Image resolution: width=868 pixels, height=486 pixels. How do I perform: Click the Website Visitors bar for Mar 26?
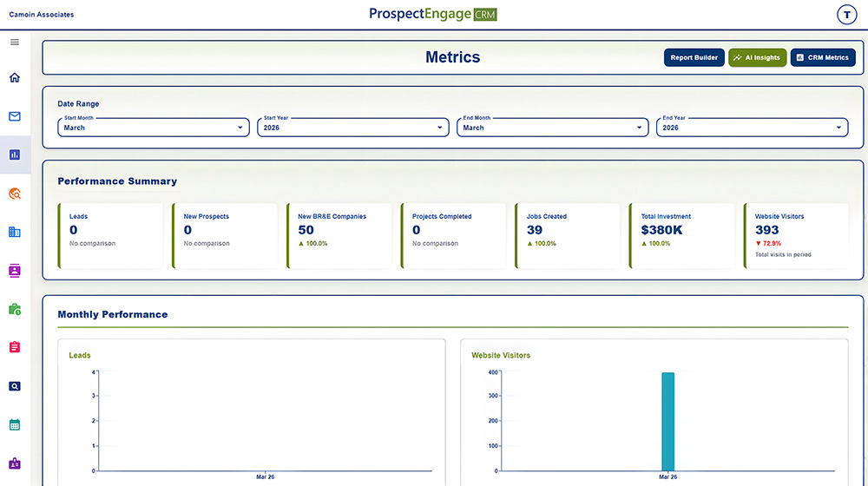tap(667, 422)
